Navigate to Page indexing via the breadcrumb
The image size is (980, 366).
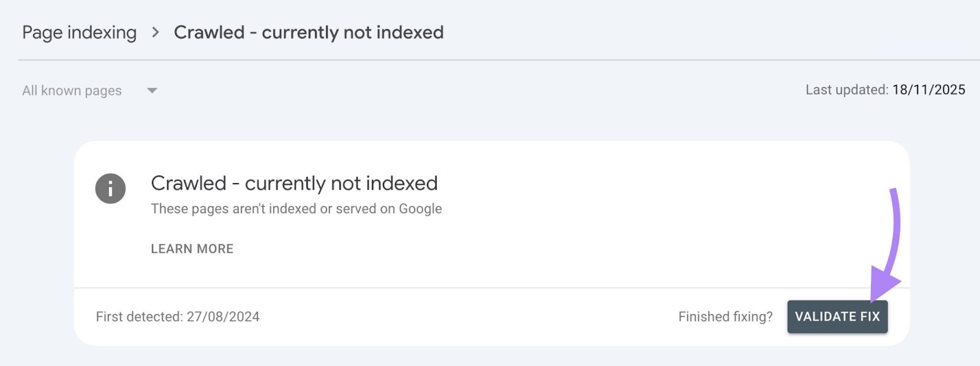tap(79, 32)
